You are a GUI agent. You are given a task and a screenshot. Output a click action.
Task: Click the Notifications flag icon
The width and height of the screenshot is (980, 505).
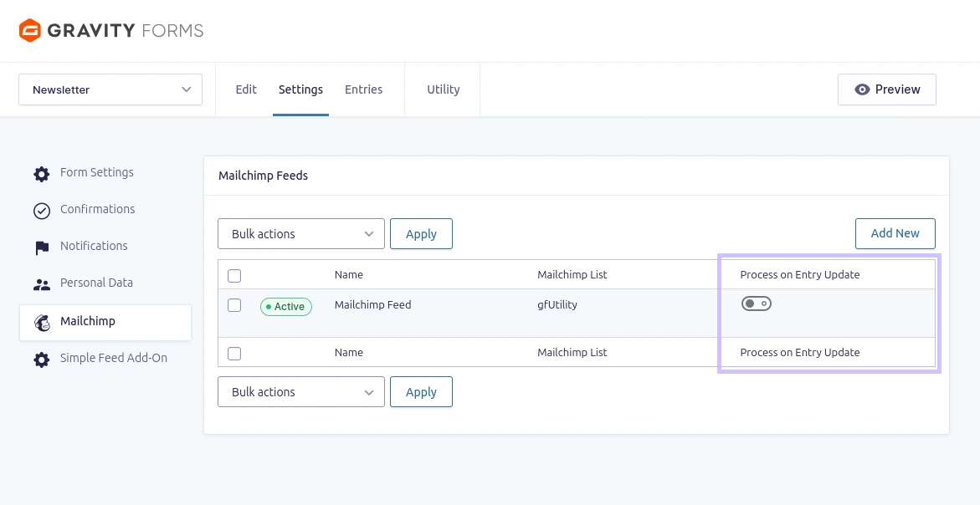(x=41, y=247)
